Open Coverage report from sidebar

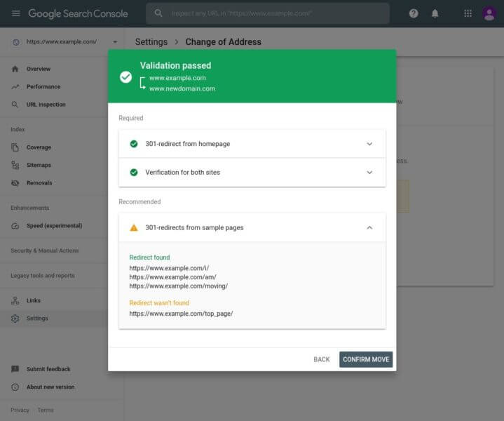pos(39,147)
